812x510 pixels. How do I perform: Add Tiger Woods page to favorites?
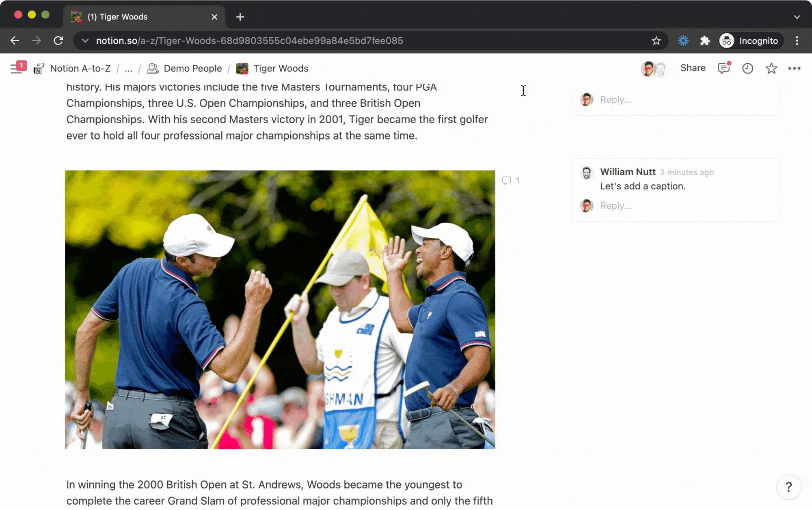pos(770,68)
